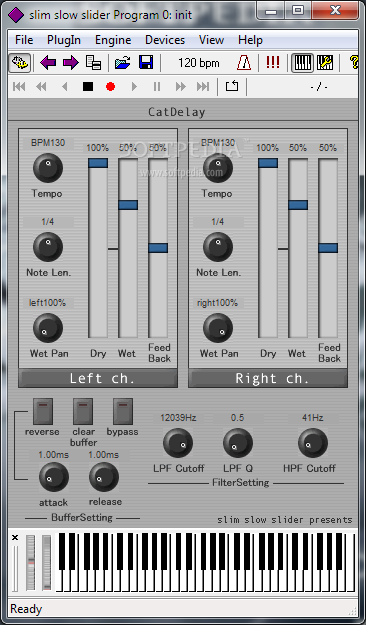Click the red exclamation panic icon

tap(273, 63)
